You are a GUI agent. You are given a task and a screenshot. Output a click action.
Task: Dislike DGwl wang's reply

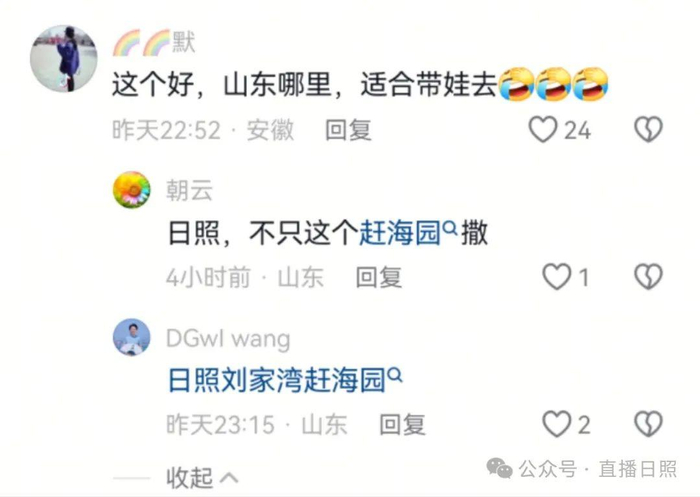[648, 423]
